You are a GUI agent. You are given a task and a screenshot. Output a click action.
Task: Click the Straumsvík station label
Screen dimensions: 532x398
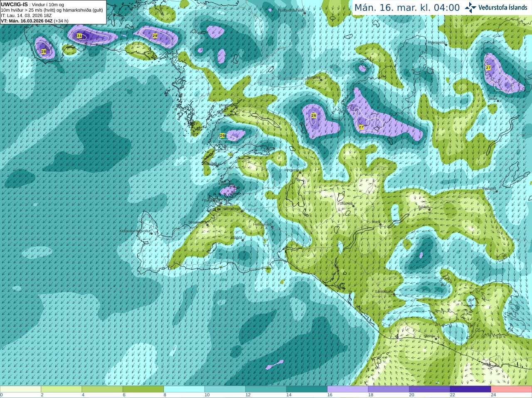click(x=197, y=223)
